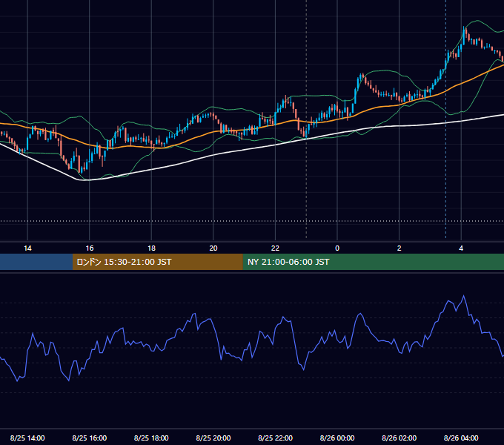504x445 pixels.
Task: Click the 8/25 16:00 date label
Action: point(90,438)
